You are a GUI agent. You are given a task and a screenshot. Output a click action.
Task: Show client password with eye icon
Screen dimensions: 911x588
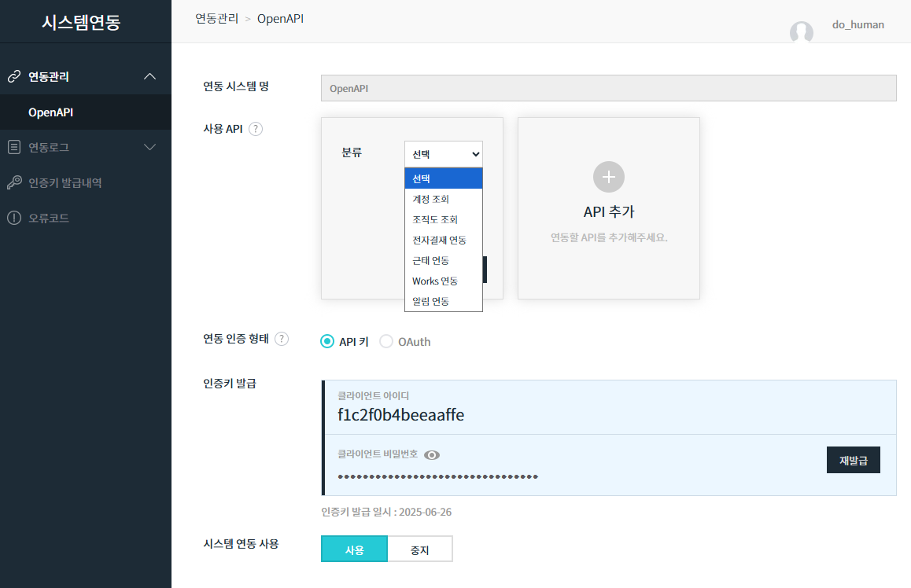point(432,455)
